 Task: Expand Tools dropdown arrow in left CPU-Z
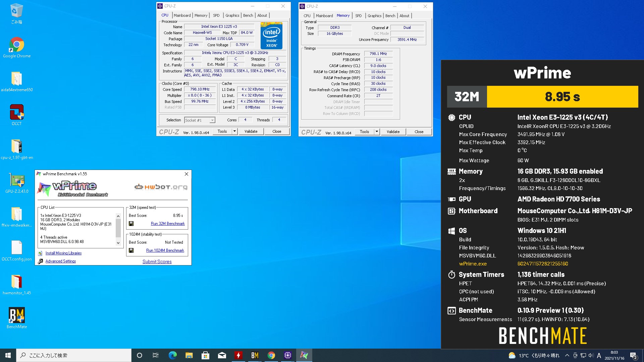pyautogui.click(x=235, y=131)
